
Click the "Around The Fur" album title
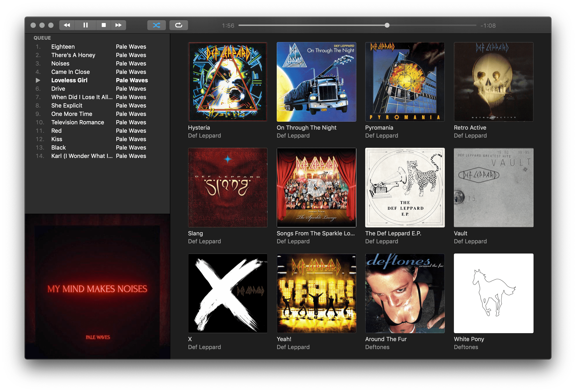(x=386, y=339)
